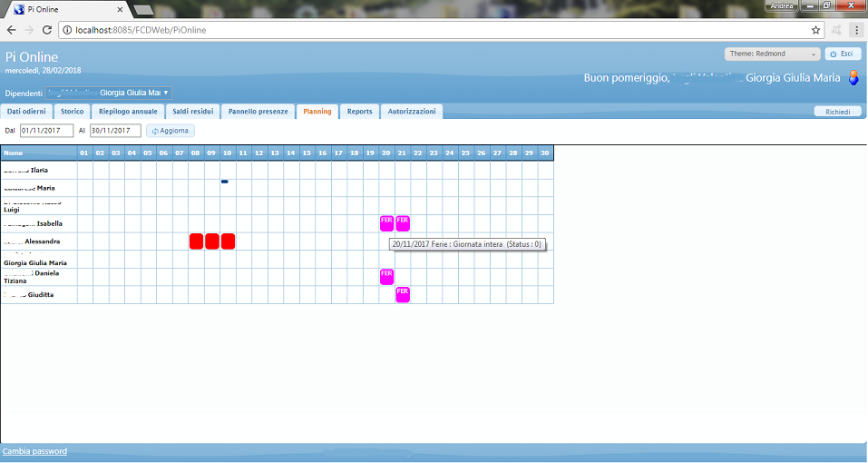Viewport: 868px width, 463px height.
Task: Click the Esci logout button
Action: pos(843,54)
